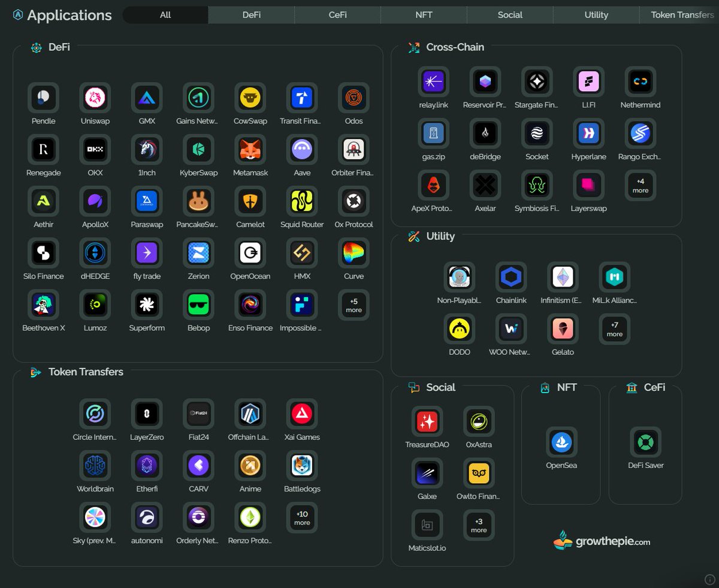This screenshot has height=588, width=719.
Task: Open the Beethoven X icon
Action: coord(43,304)
